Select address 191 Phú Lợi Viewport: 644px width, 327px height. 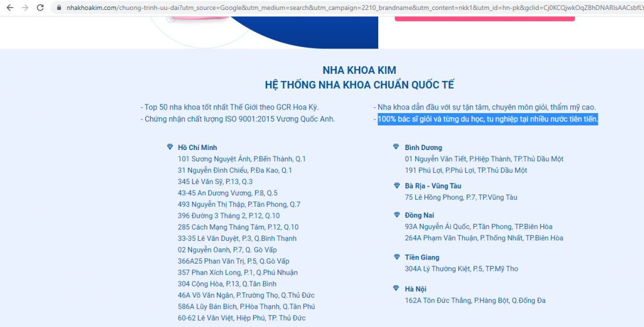[x=466, y=171]
